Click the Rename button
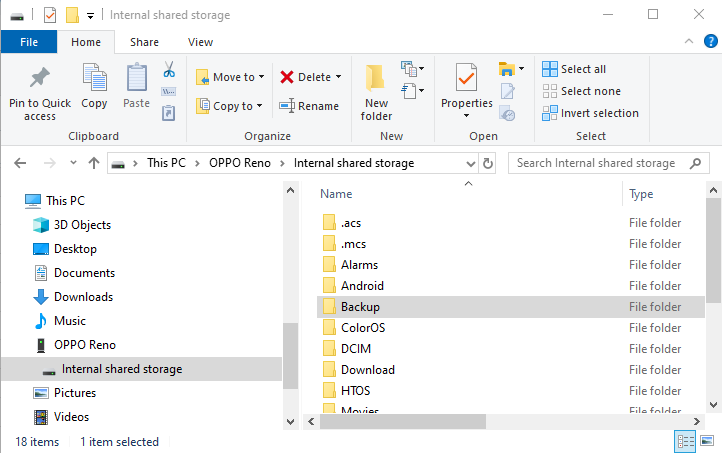722x453 pixels. (309, 106)
